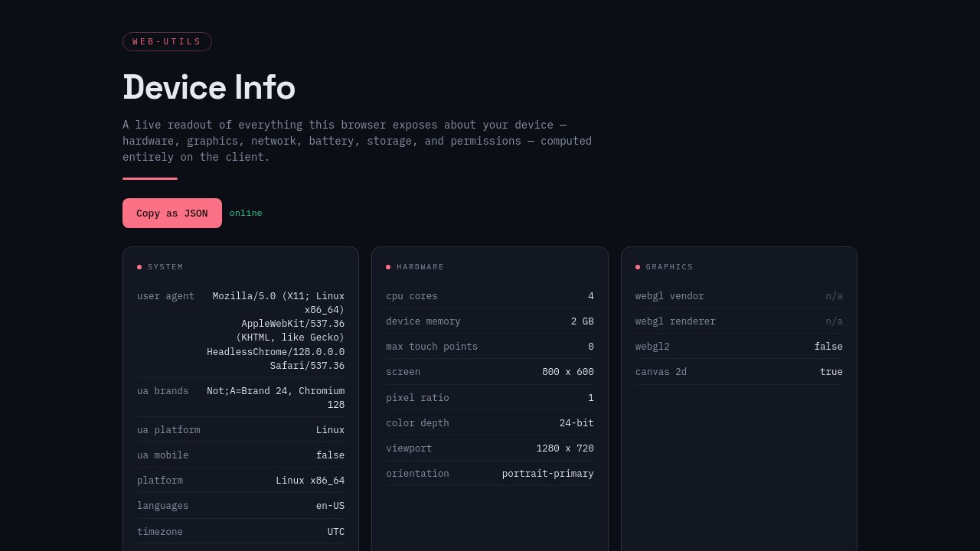Click the HARDWARE card header
This screenshot has height=551, width=980.
[x=415, y=267]
